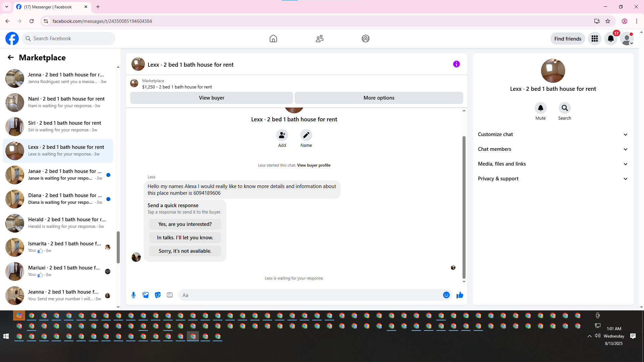Open the GIF picker icon
The image size is (644, 362).
tap(170, 295)
